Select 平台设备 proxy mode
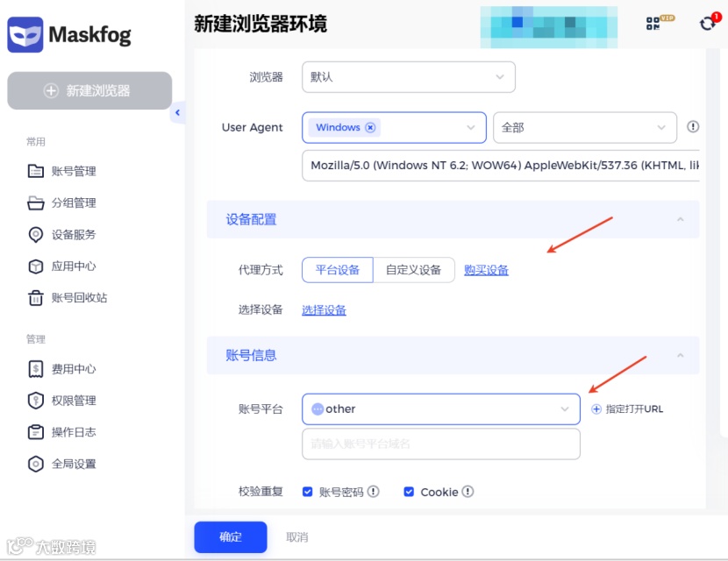Screen dimensions: 728x561 pos(338,270)
